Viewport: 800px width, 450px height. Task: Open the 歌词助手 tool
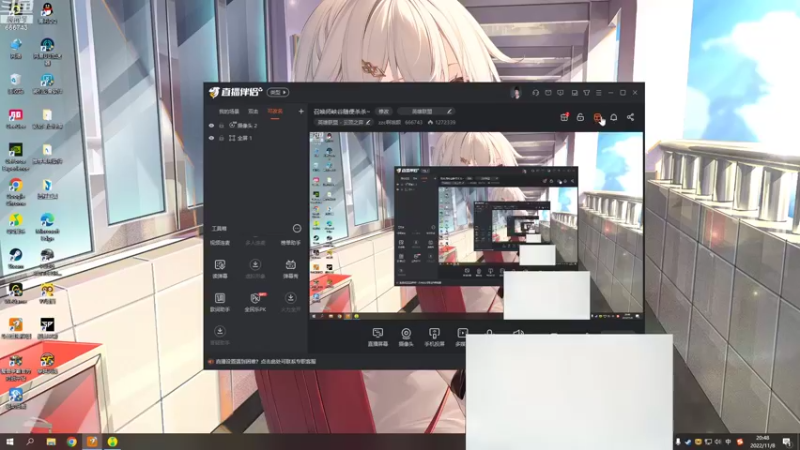[220, 302]
